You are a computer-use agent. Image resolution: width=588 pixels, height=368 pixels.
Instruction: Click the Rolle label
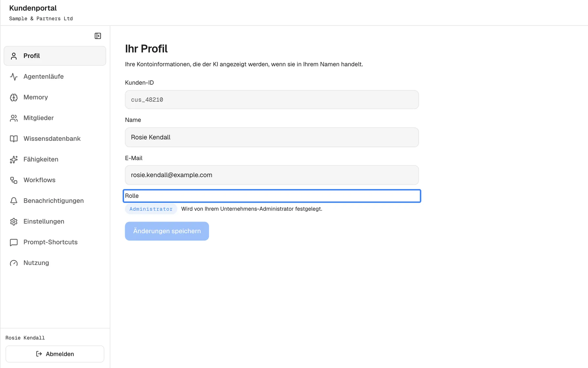(x=132, y=196)
